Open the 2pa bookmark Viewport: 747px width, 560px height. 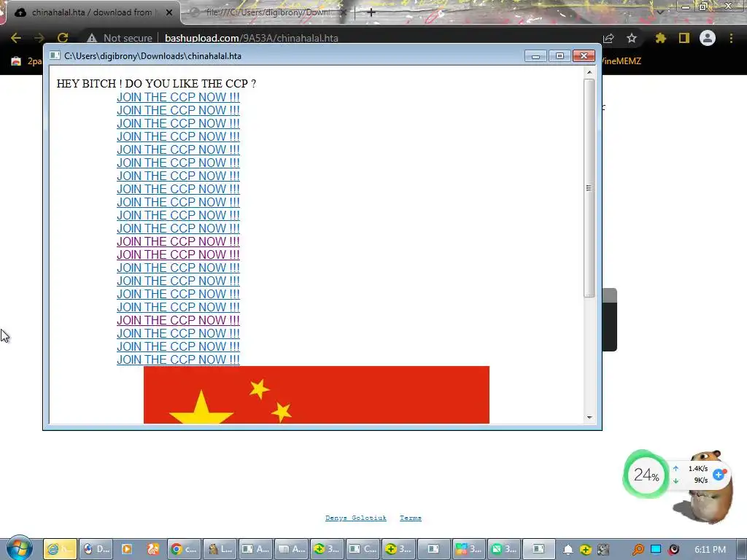pyautogui.click(x=27, y=61)
